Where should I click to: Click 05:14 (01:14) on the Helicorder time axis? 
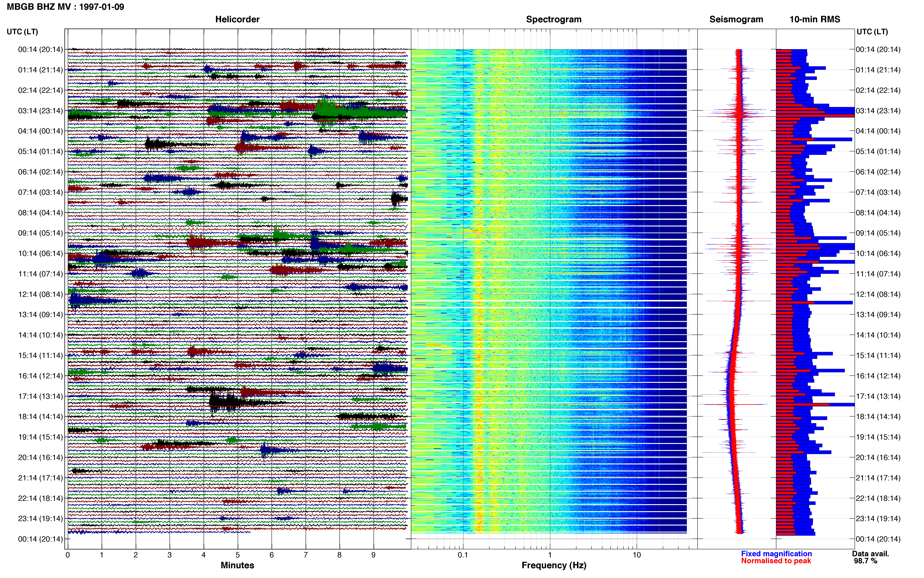pyautogui.click(x=41, y=151)
